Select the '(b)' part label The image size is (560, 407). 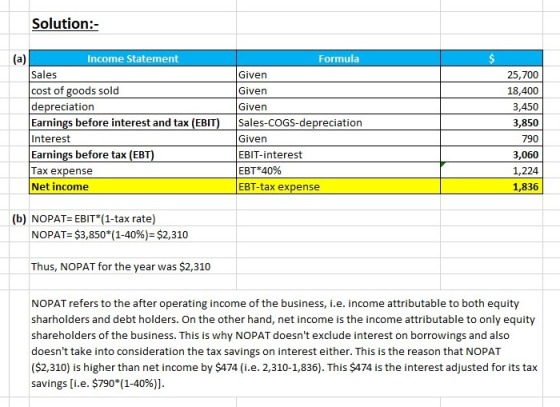tap(19, 219)
